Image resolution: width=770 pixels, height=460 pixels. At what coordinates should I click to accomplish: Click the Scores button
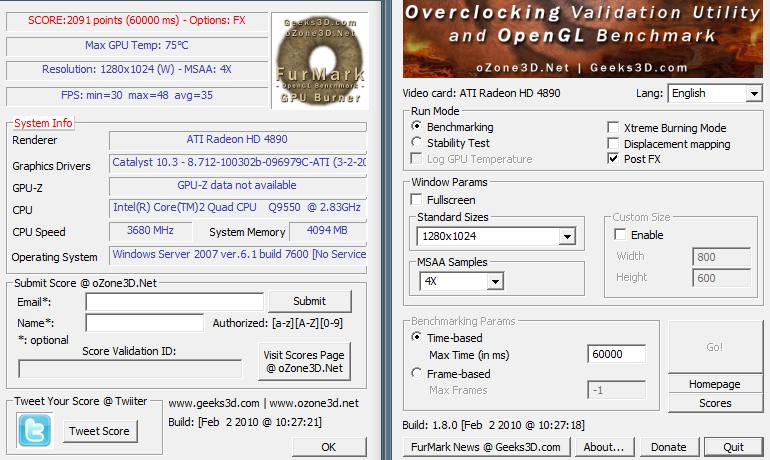coord(715,403)
